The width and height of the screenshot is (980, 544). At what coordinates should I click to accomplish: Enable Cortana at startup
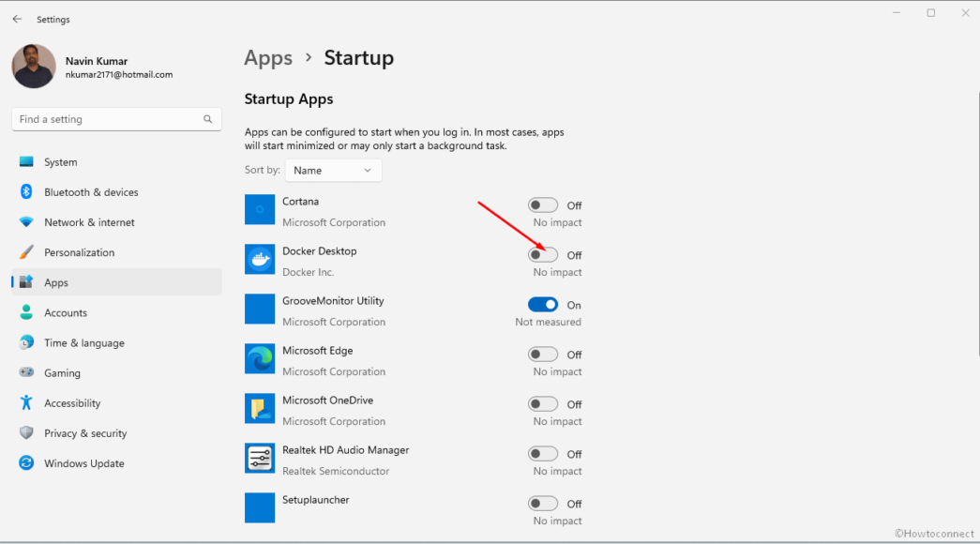click(x=542, y=204)
